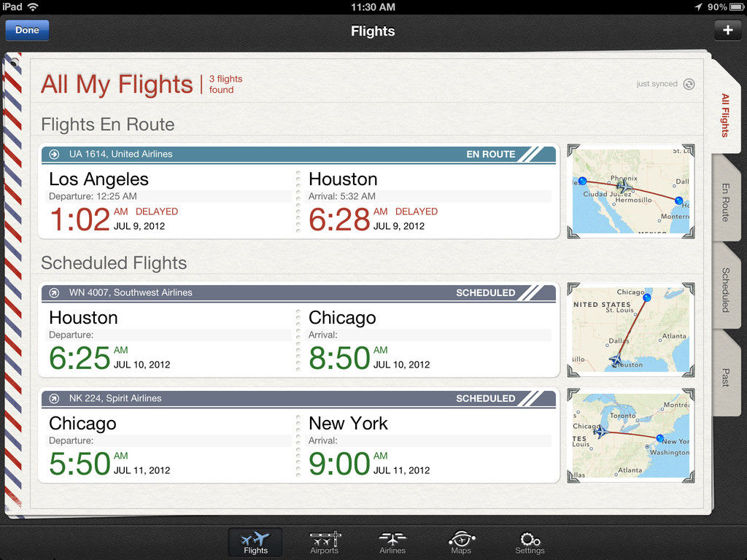Open Los Angeles to Houston route map
This screenshot has height=560, width=747.
tap(631, 192)
